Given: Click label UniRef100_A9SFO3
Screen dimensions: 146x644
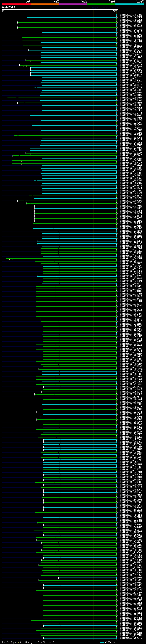Looking at the screenshot, I should click(131, 578).
